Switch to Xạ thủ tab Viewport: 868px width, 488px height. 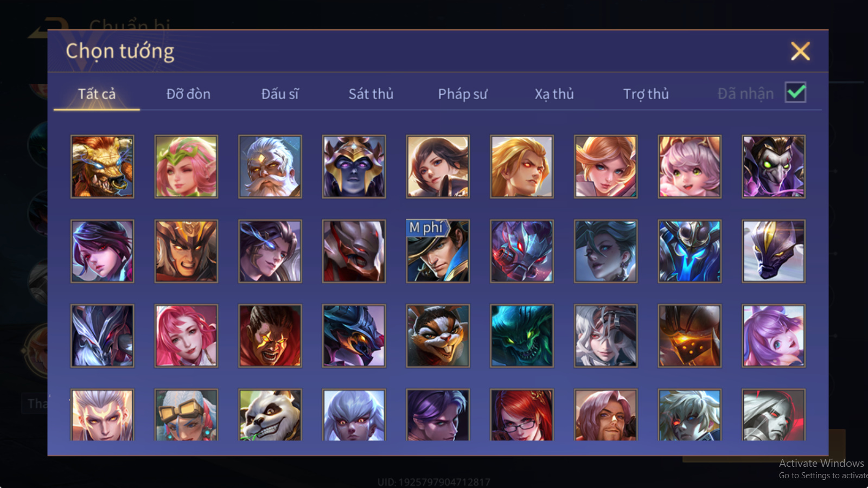click(554, 94)
